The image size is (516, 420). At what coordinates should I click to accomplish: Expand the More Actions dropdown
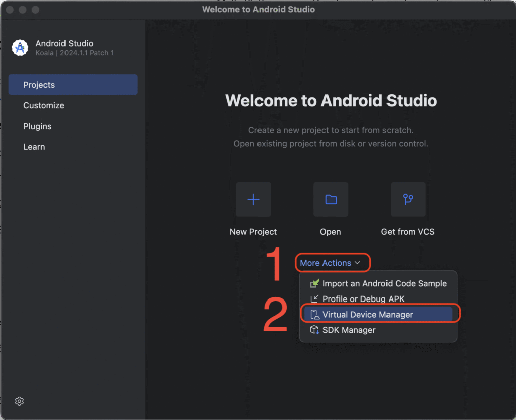(331, 263)
